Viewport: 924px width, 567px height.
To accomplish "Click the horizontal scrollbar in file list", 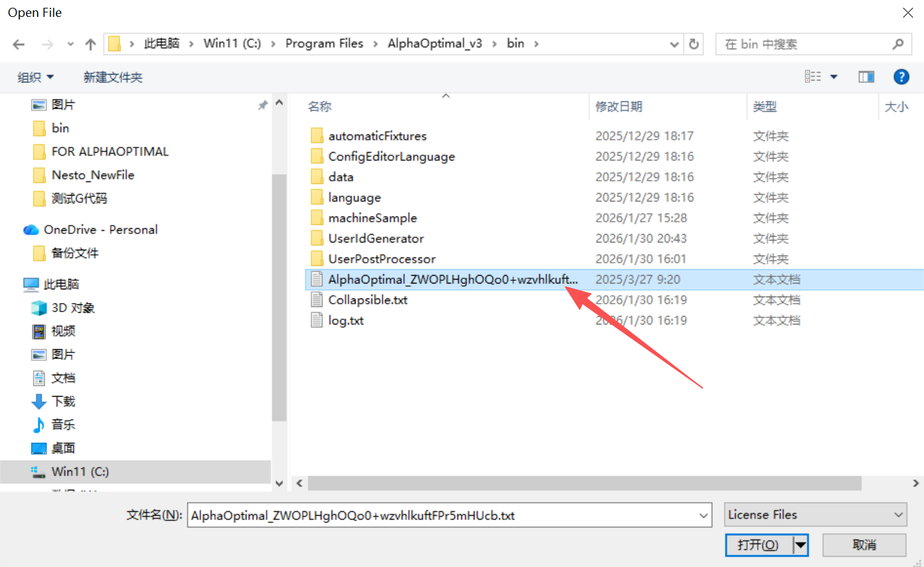I will 584,483.
